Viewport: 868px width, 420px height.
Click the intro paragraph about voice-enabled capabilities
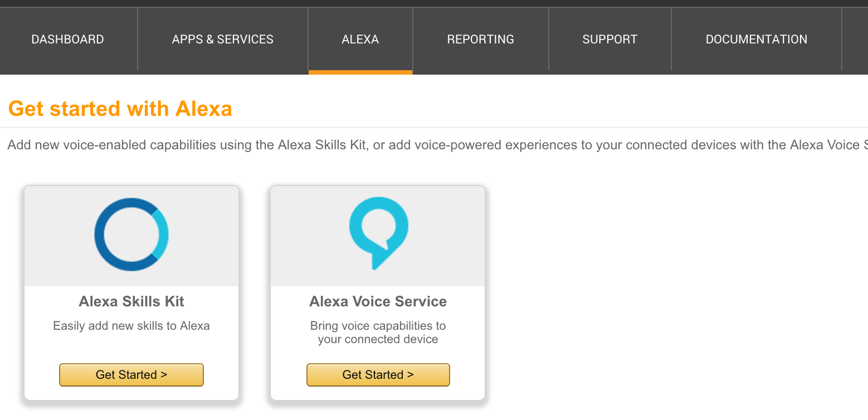[x=390, y=145]
